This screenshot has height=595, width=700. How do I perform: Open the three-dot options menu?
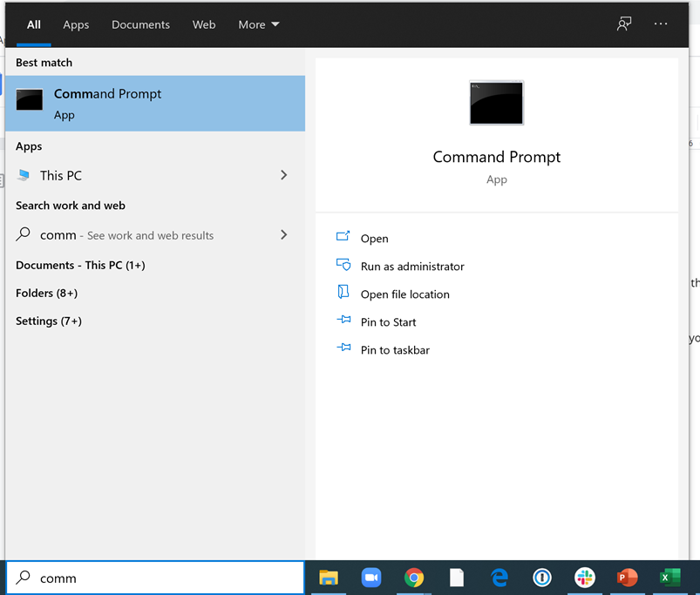(661, 24)
